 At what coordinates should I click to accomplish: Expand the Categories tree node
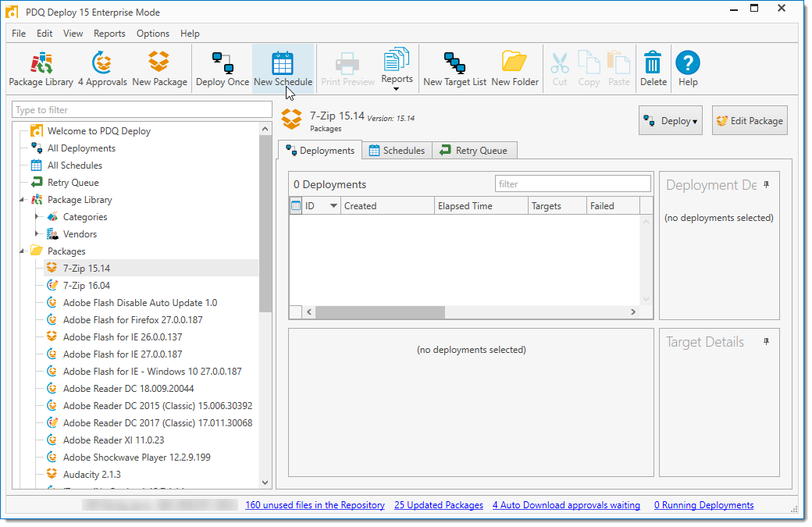pos(37,216)
